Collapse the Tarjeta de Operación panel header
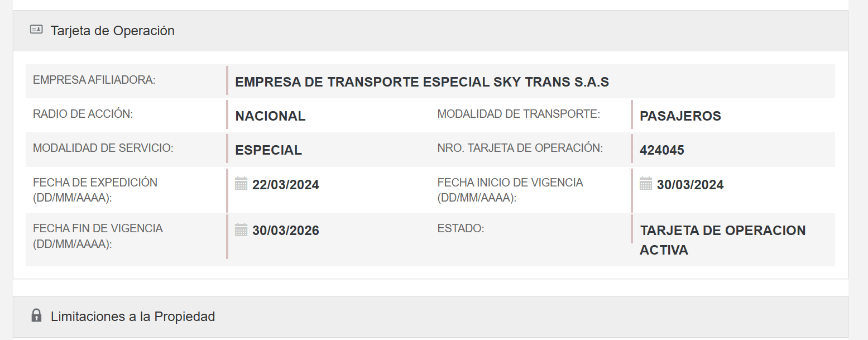This screenshot has width=868, height=340. coord(112,31)
